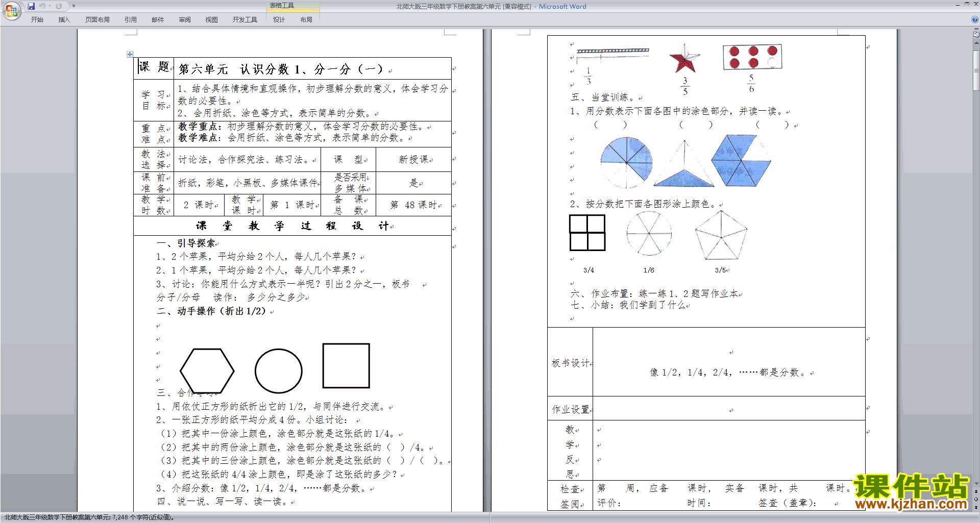Click the status bar word count text
The height and width of the screenshot is (523, 980).
point(89,517)
